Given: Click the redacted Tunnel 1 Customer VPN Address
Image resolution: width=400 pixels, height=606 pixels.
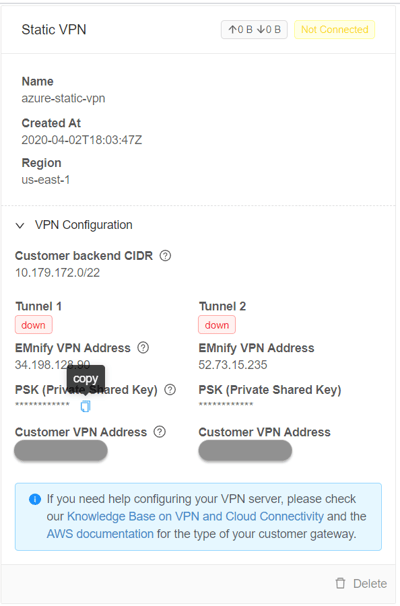Looking at the screenshot, I should pos(61,451).
